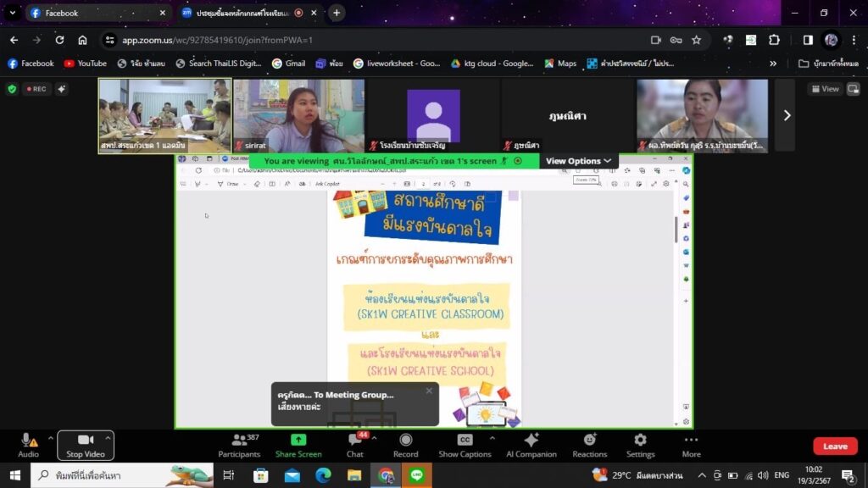868x488 pixels.
Task: Open the all bookmarks folder
Action: 828,64
